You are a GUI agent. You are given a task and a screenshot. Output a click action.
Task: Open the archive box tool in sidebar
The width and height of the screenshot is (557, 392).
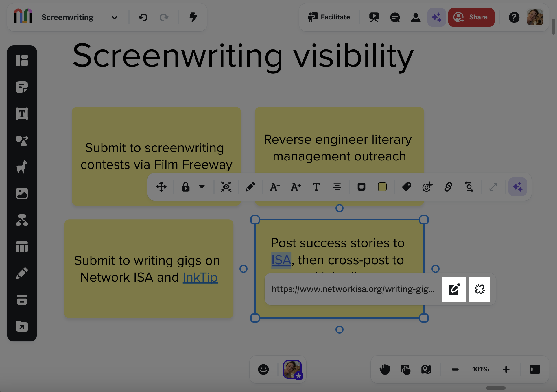tap(22, 300)
